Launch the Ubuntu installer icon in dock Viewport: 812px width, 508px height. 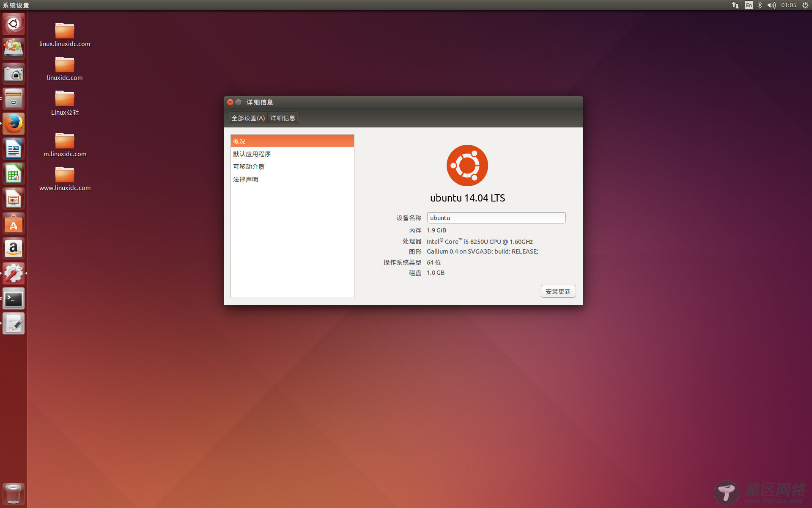coord(14,49)
